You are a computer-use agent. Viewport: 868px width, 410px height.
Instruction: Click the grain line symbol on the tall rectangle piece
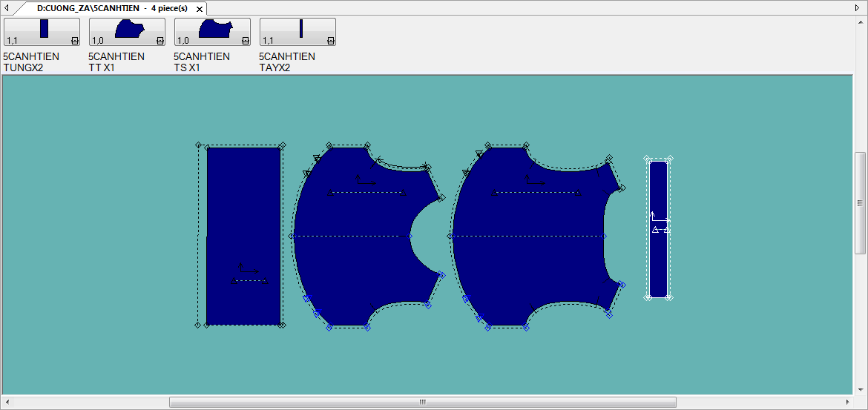249,270
